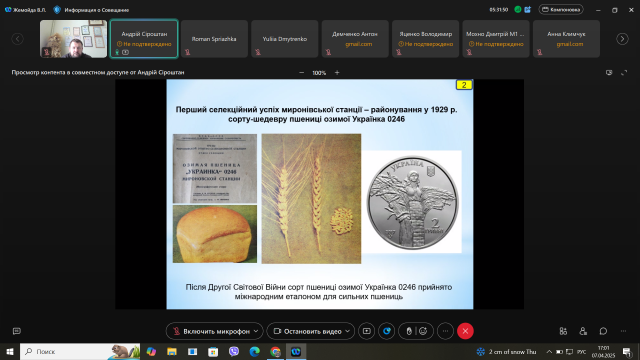
Task: Click the share content icon
Action: (367, 331)
